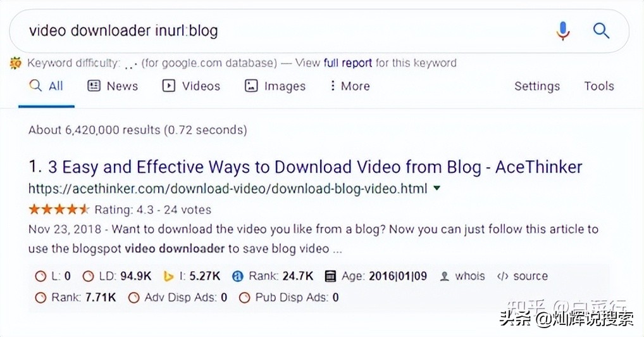Click the Bing index icon next to I: 5.27K
The height and width of the screenshot is (337, 644).
168,276
